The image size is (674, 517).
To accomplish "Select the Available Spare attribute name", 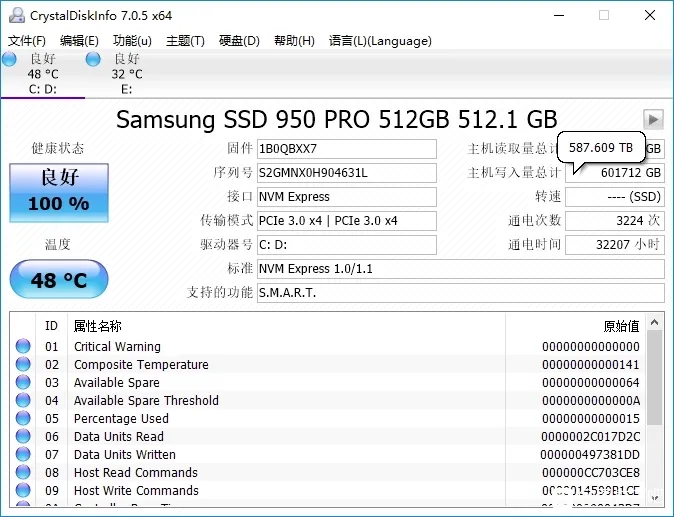I will [116, 382].
